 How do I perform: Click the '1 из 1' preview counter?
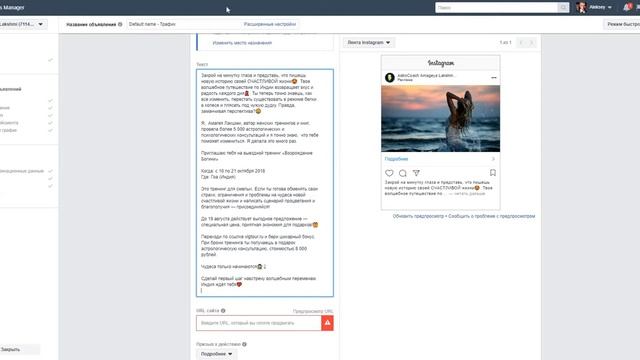click(x=505, y=42)
